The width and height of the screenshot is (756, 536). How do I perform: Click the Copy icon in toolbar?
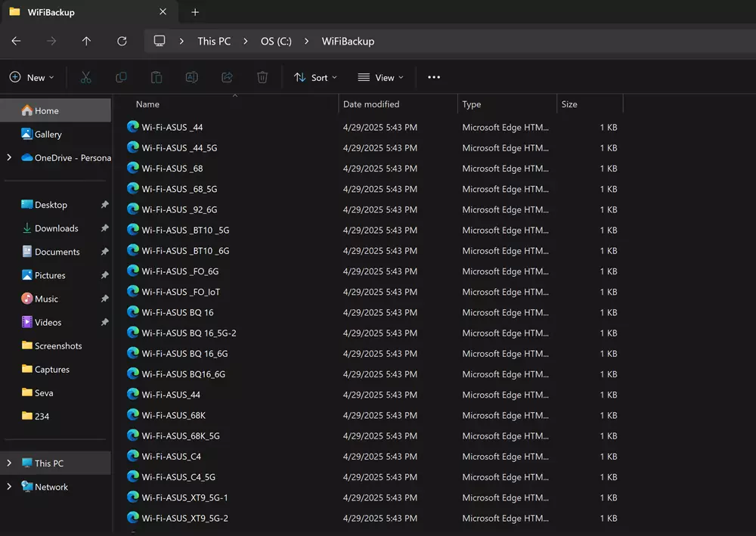pos(121,77)
